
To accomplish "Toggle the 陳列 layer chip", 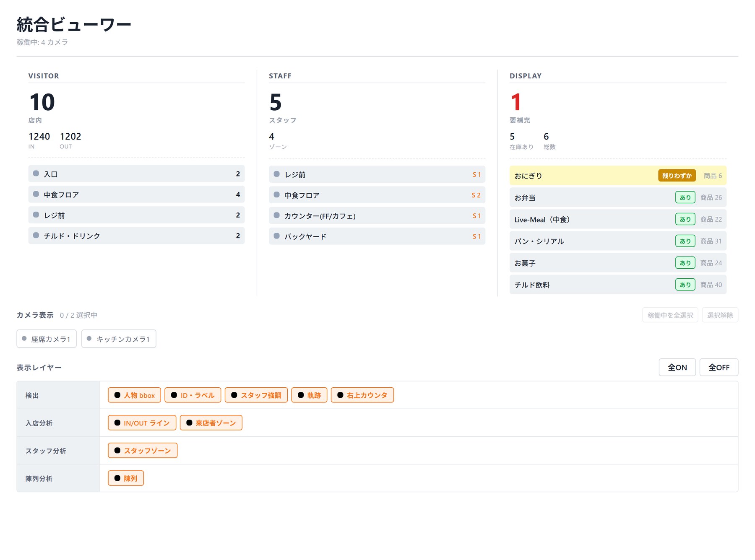I will [x=126, y=478].
